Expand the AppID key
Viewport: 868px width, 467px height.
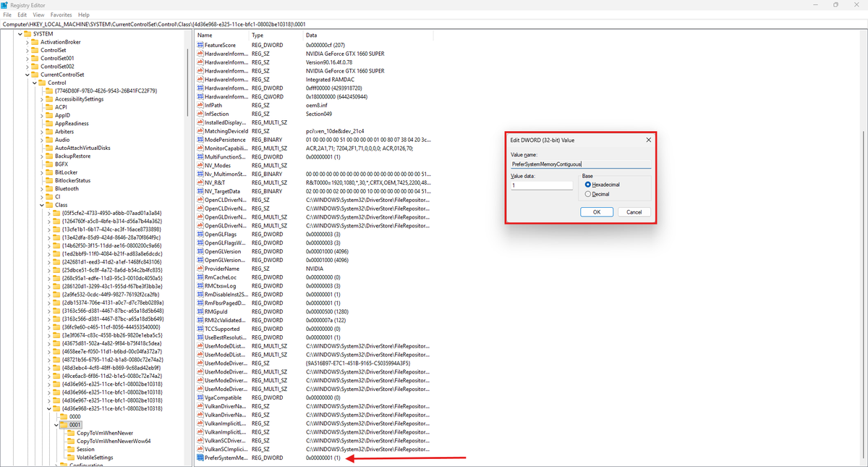click(x=42, y=115)
